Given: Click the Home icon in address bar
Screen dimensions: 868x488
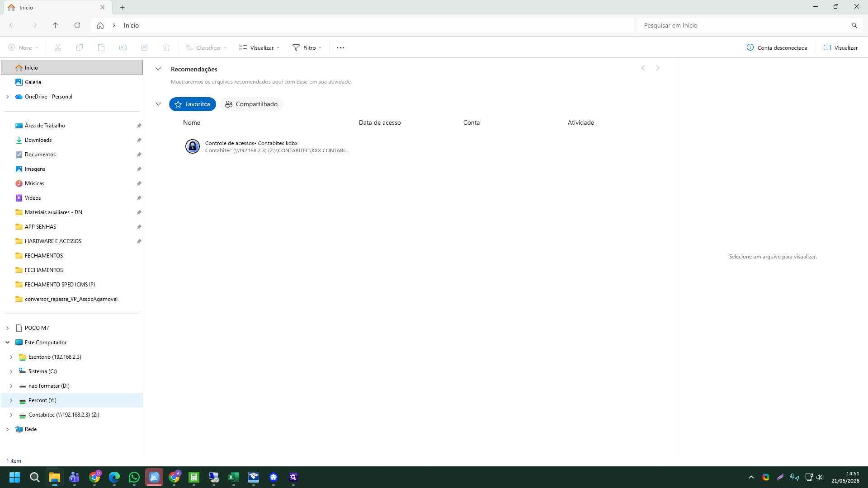Looking at the screenshot, I should point(100,25).
